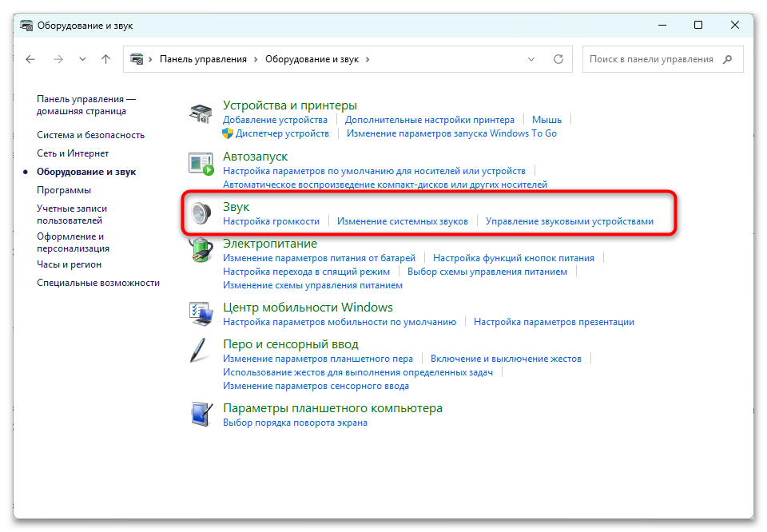
Task: Open the Автозапуск heading
Action: tap(256, 157)
